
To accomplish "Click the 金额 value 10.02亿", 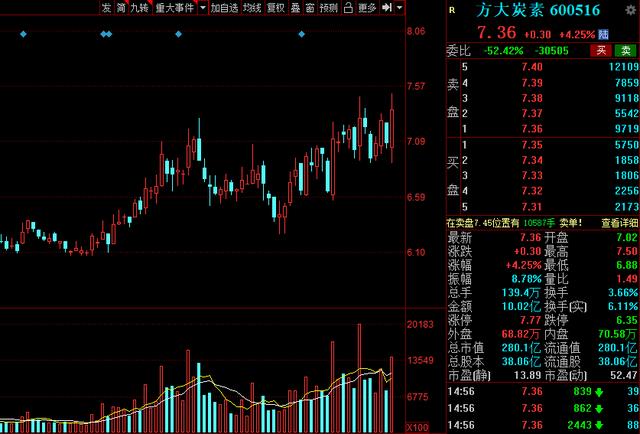I will 521,306.
